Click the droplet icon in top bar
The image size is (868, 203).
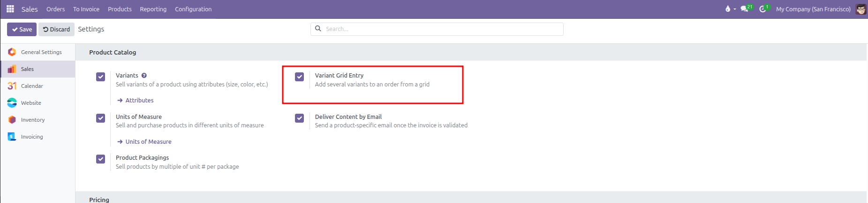point(728,9)
